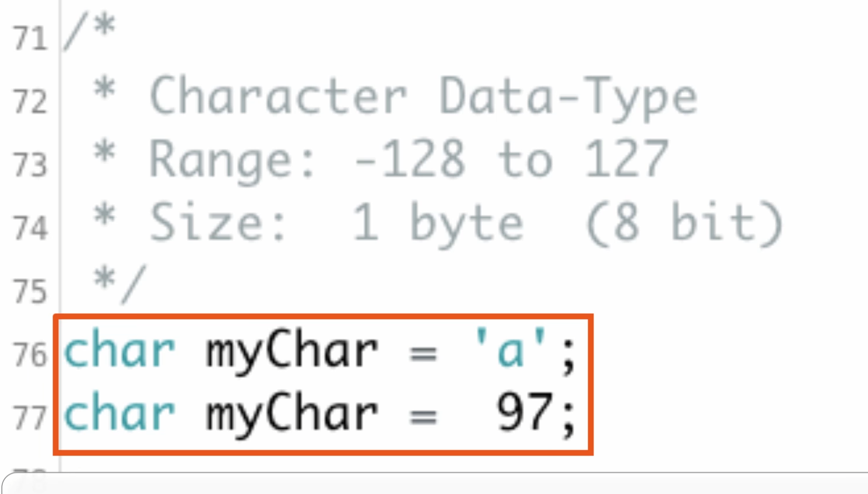This screenshot has height=494, width=868.
Task: Click the word Character in the comment
Action: (278, 96)
